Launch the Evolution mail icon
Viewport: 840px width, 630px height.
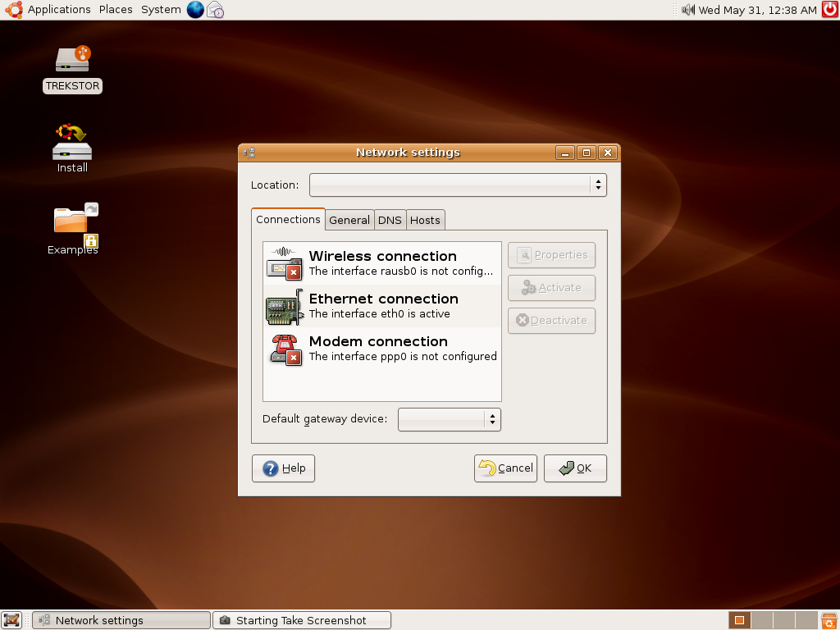click(x=216, y=10)
